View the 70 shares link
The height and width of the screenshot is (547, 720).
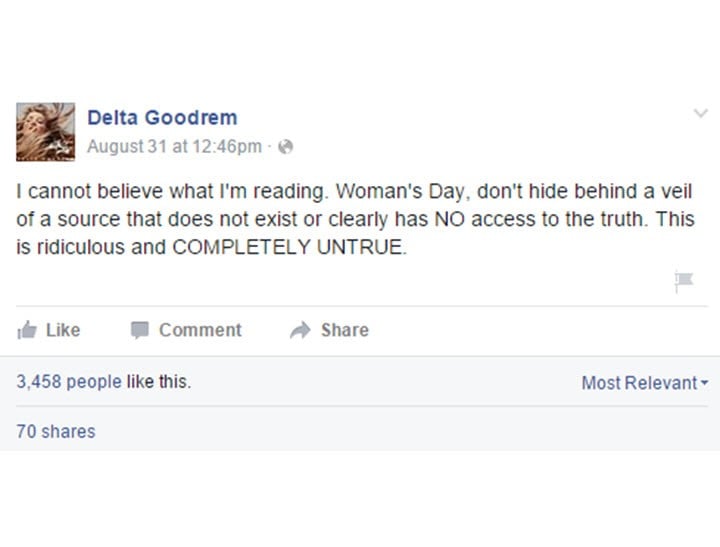[56, 432]
